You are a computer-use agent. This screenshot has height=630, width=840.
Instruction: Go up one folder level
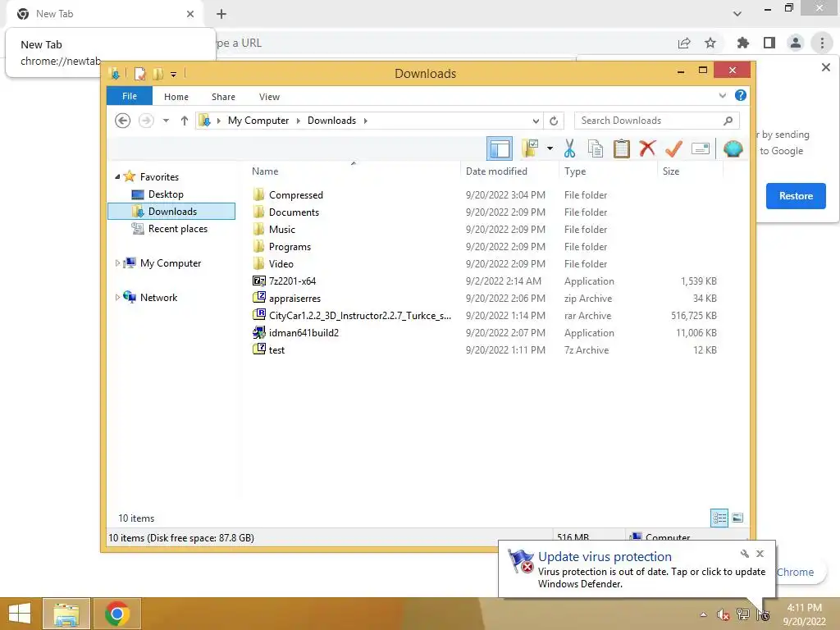(185, 121)
